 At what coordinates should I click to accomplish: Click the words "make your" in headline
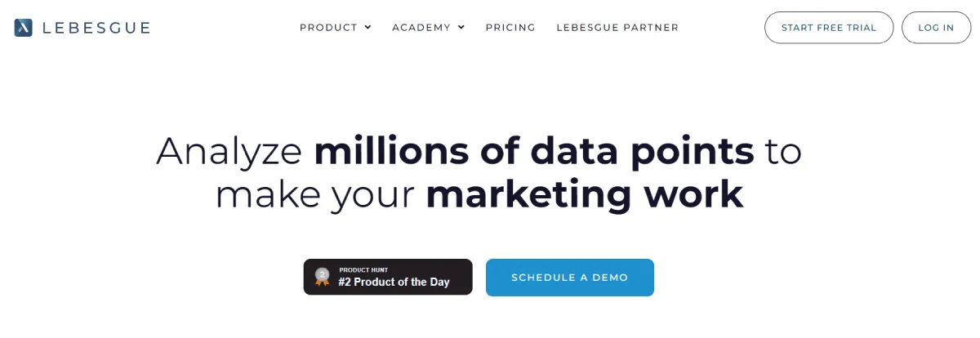point(316,194)
